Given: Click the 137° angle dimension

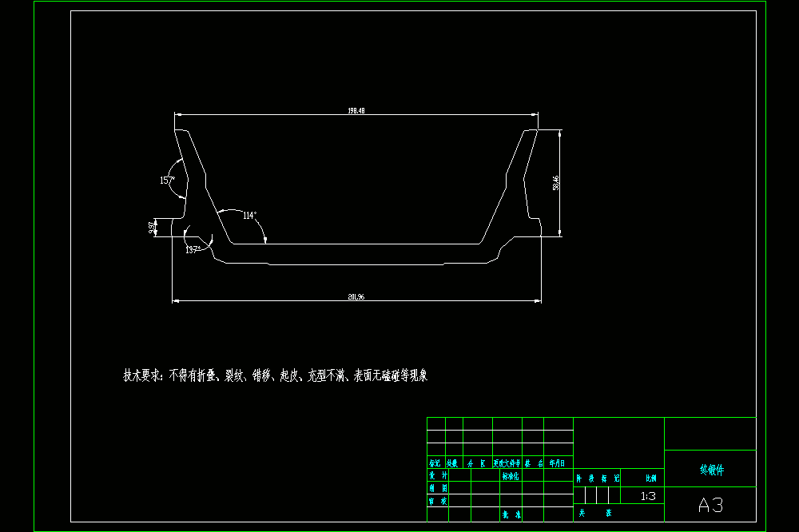Looking at the screenshot, I should pyautogui.click(x=193, y=250).
